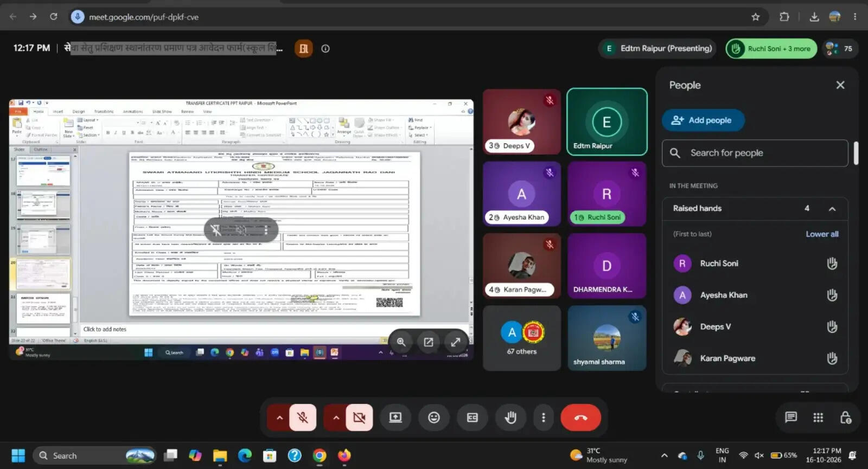Viewport: 868px width, 469px height.
Task: Collapse the Raised hands section
Action: (832, 209)
